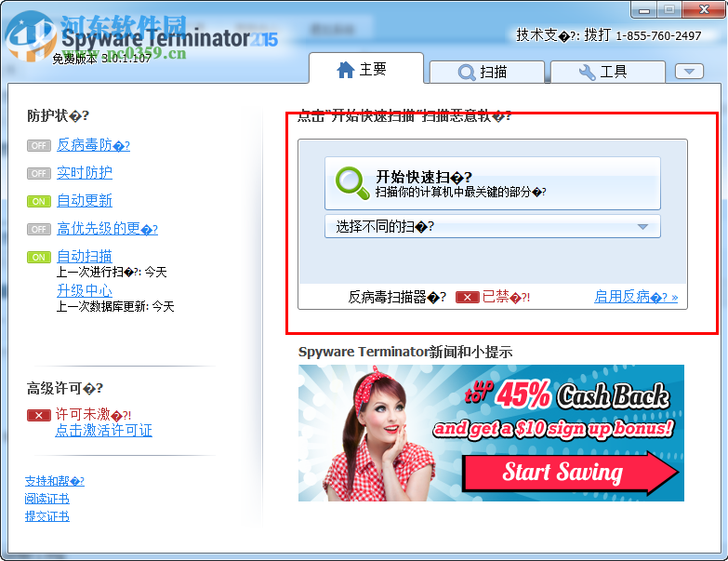Open the 阅读证书 link
Screen dimensions: 728x561
coord(46,499)
